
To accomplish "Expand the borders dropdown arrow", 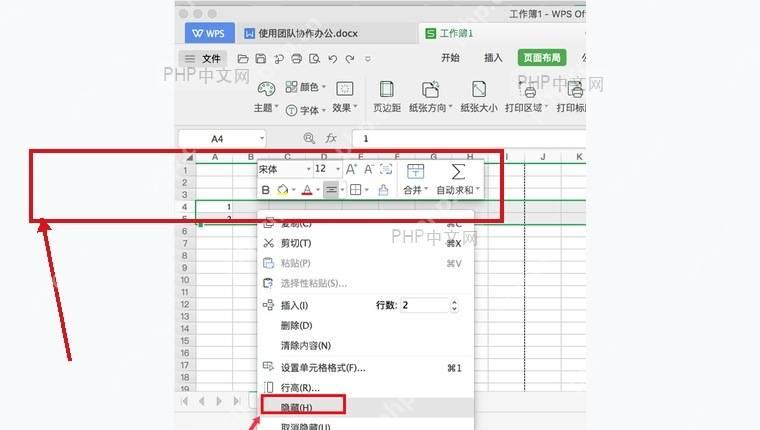I will coord(367,190).
